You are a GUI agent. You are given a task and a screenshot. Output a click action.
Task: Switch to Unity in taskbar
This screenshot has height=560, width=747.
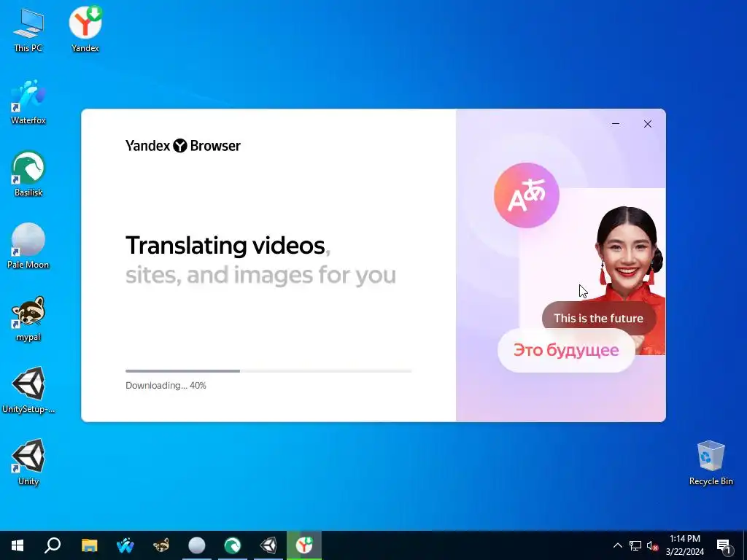pyautogui.click(x=268, y=545)
